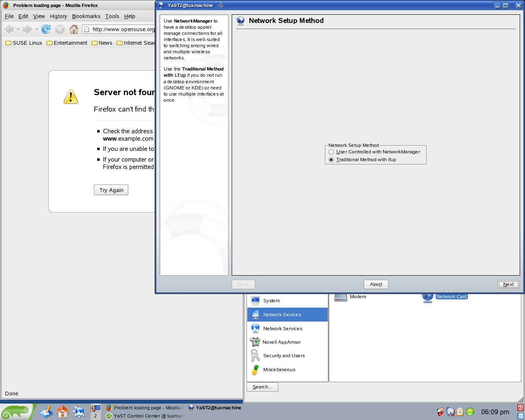This screenshot has width=525, height=420.
Task: Select Miscellaneous category in YaST
Action: point(287,370)
